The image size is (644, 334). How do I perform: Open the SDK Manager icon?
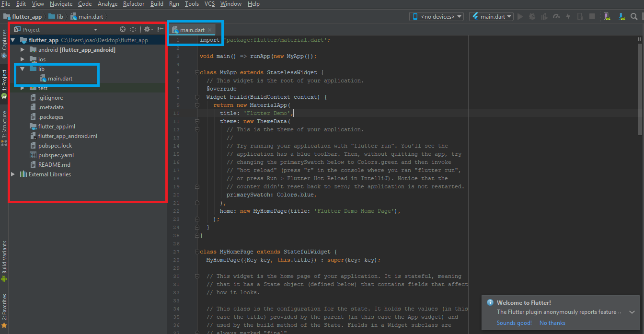pos(621,16)
